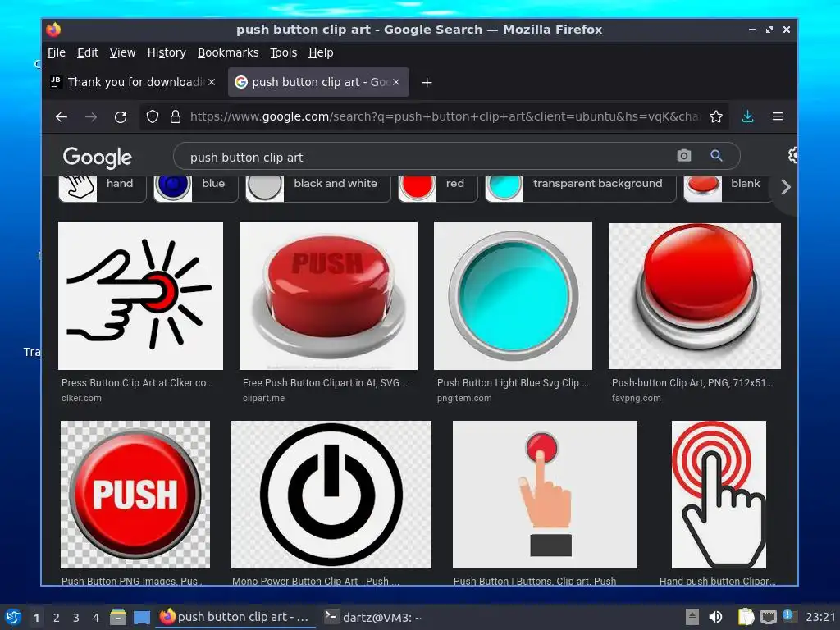Viewport: 840px width, 630px height.
Task: Switch to workspace 3 in the taskbar
Action: click(x=76, y=618)
